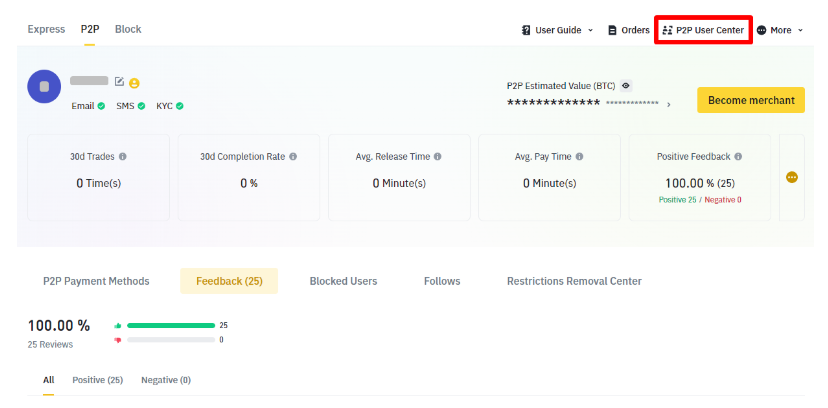Switch to the Block tab

(128, 29)
